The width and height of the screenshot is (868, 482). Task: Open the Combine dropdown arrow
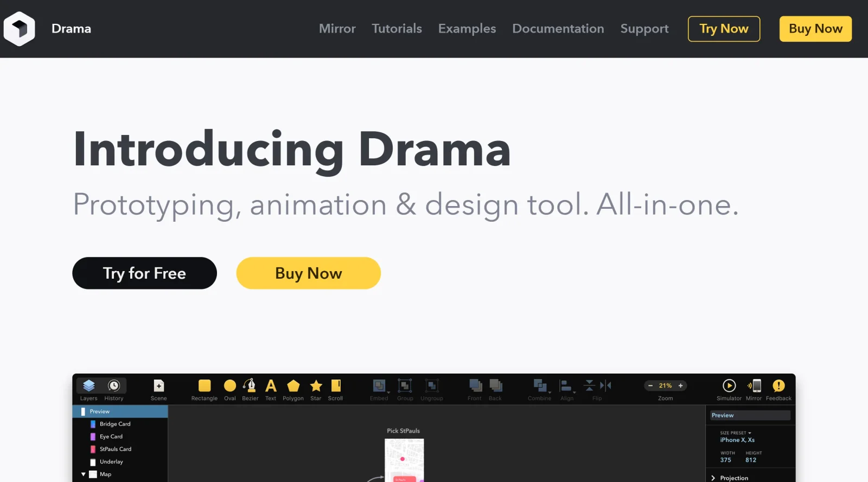[x=550, y=392]
